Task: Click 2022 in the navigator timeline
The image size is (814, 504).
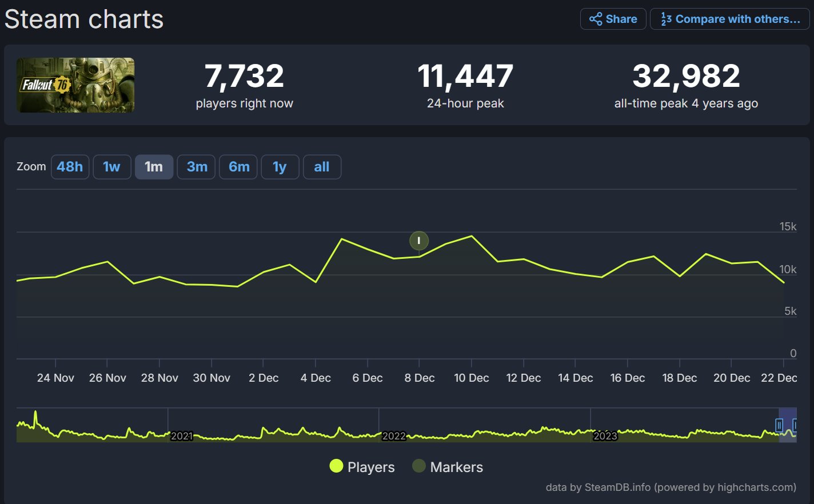Action: [393, 436]
